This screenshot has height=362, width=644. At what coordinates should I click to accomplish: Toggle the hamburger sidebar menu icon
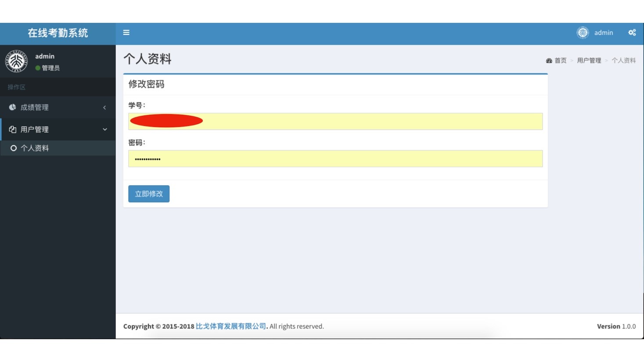(x=126, y=32)
